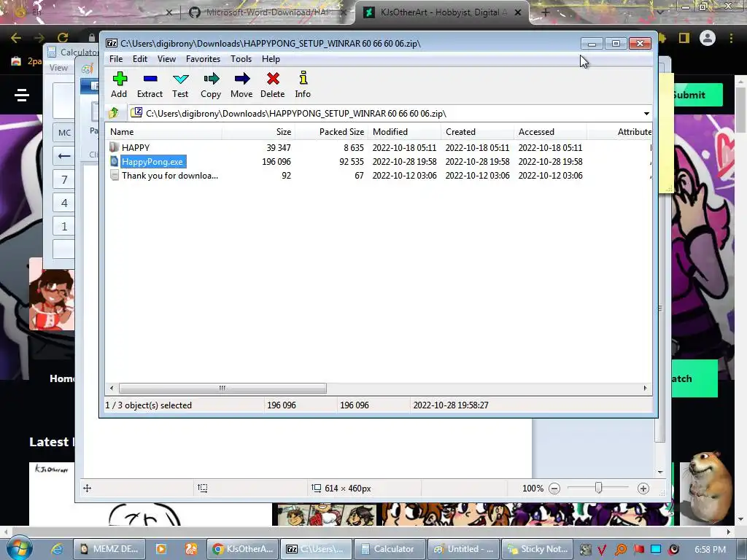
Task: Click the backspace arrow button in Calculator
Action: coord(64,156)
